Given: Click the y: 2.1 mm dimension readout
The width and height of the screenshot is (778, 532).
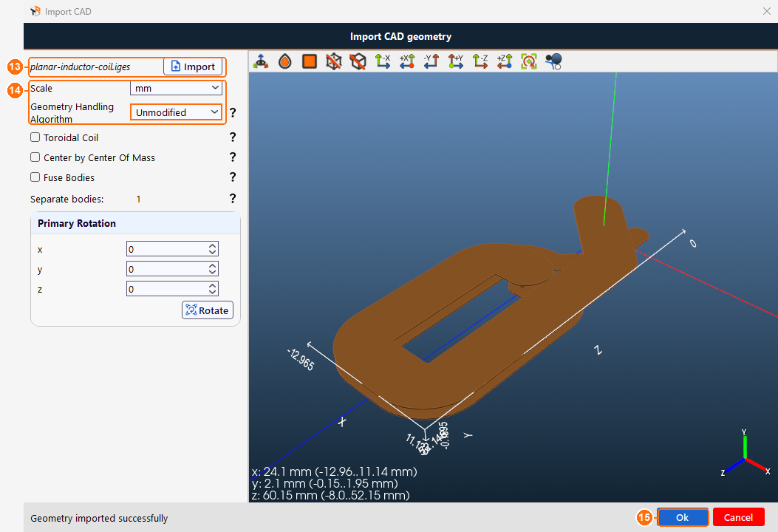Looking at the screenshot, I should (x=325, y=483).
